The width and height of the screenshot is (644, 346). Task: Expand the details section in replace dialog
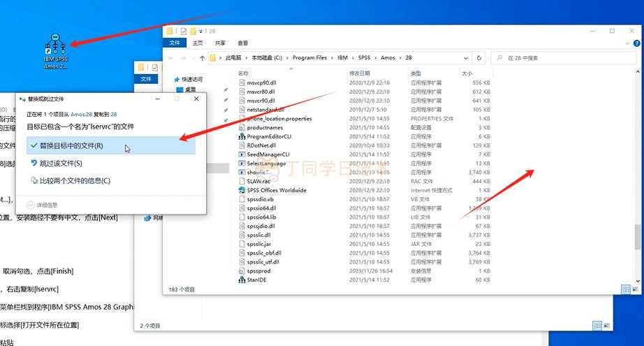tap(42, 205)
